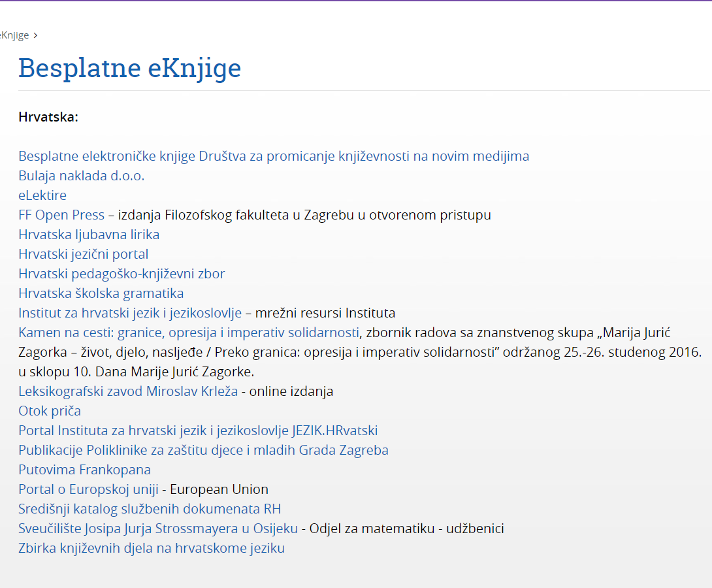Visit Sveučilište Josipa Jurja Strossmayera u Osijeku link
The image size is (712, 588).
pos(158,529)
